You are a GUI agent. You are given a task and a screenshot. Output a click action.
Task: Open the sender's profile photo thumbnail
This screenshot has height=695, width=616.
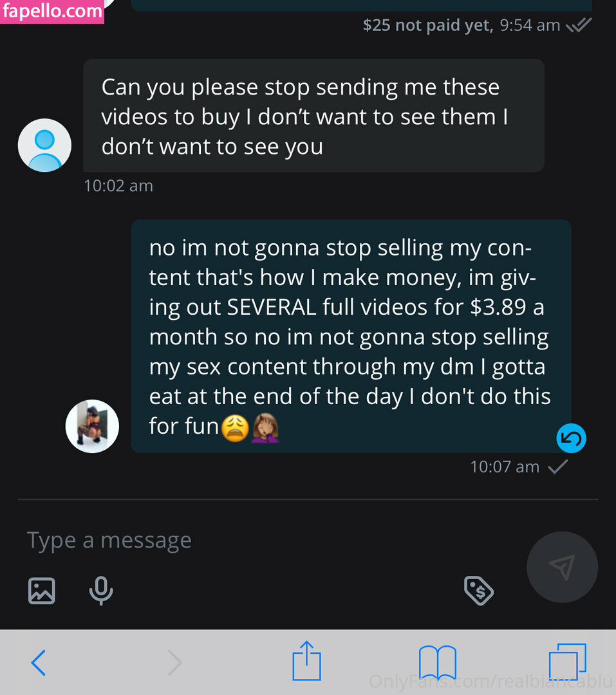coord(92,426)
